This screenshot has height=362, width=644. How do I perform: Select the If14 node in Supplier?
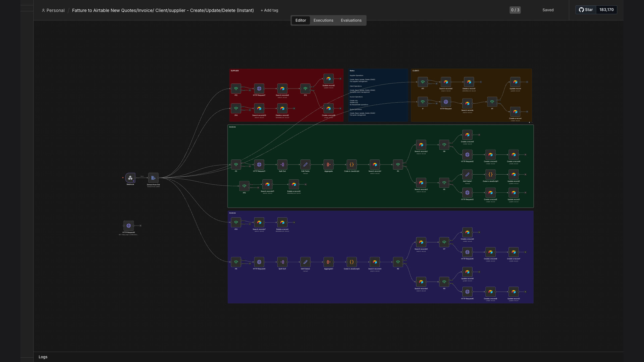[236, 108]
